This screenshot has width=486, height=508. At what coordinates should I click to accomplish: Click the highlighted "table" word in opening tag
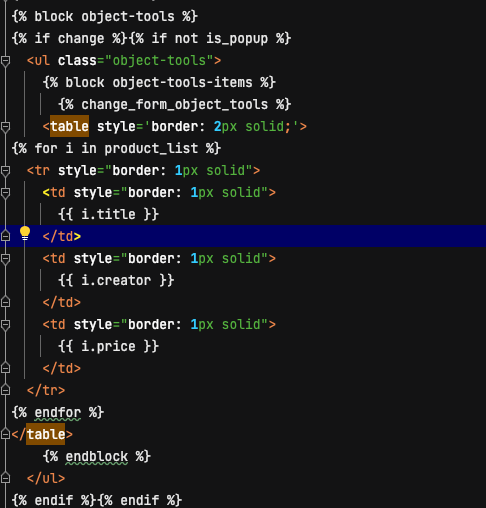69,126
